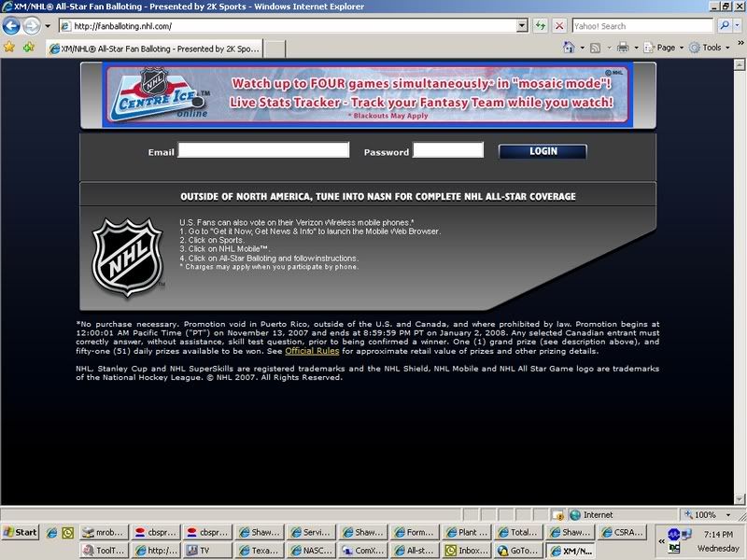The height and width of the screenshot is (560, 747).
Task: Expand hidden system tray icons chevron
Action: point(661,541)
